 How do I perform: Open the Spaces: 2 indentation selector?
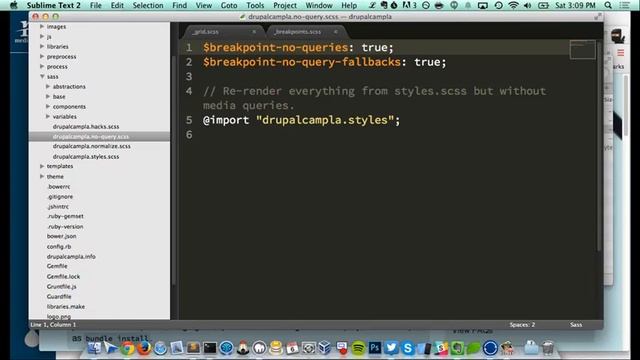[x=522, y=325]
